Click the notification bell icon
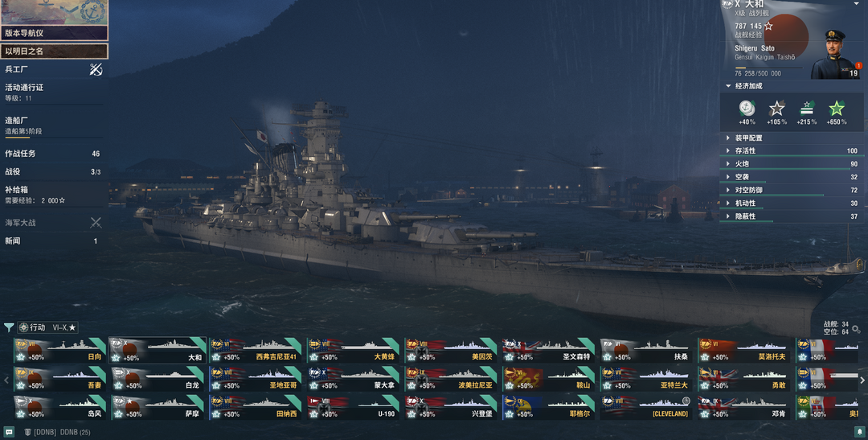 [x=860, y=431]
